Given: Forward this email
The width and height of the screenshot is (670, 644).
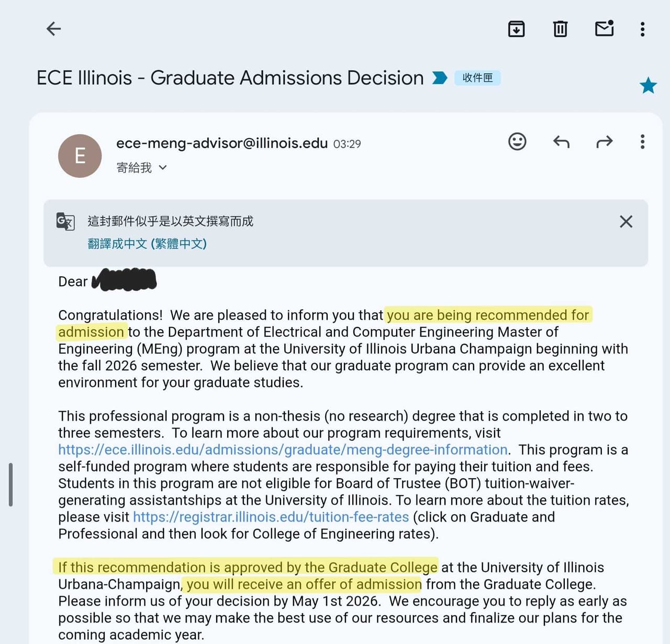Looking at the screenshot, I should (x=604, y=142).
